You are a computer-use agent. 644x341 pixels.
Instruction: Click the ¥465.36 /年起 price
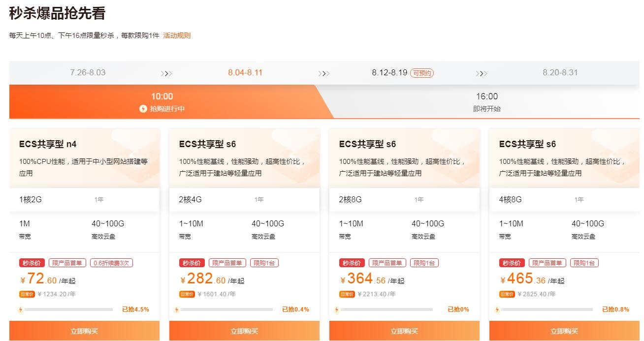(x=532, y=279)
